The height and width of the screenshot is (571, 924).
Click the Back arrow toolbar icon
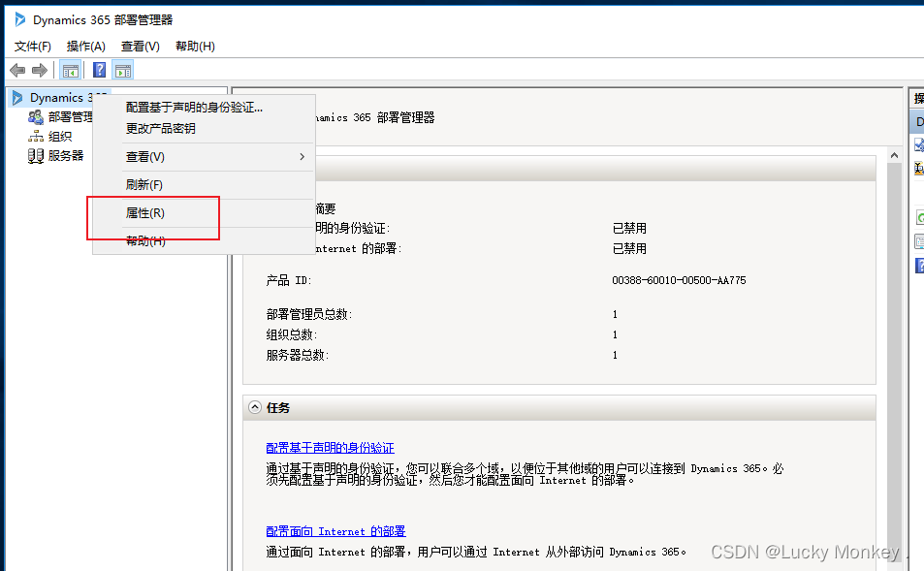tap(17, 71)
